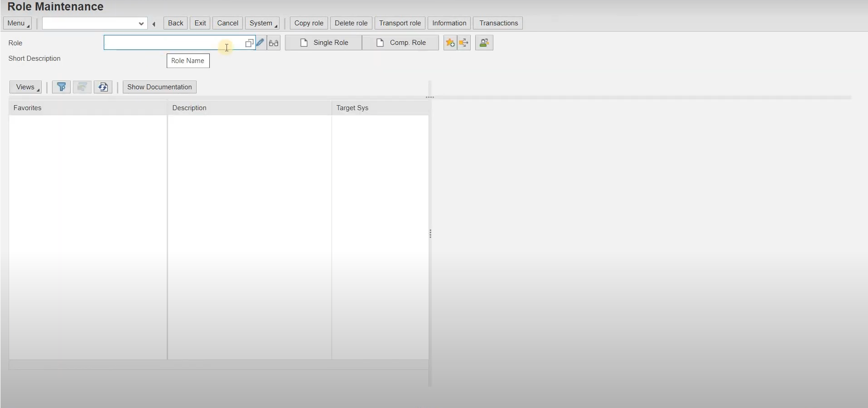Click the multiple selection icon in Role field
This screenshot has width=868, height=408.
(x=249, y=43)
